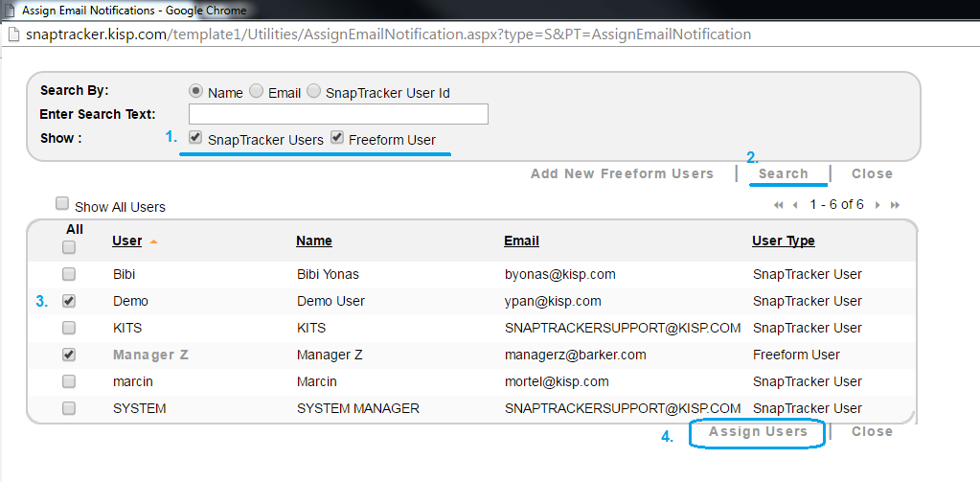
Task: Click the page icon in the address bar
Action: pyautogui.click(x=11, y=34)
